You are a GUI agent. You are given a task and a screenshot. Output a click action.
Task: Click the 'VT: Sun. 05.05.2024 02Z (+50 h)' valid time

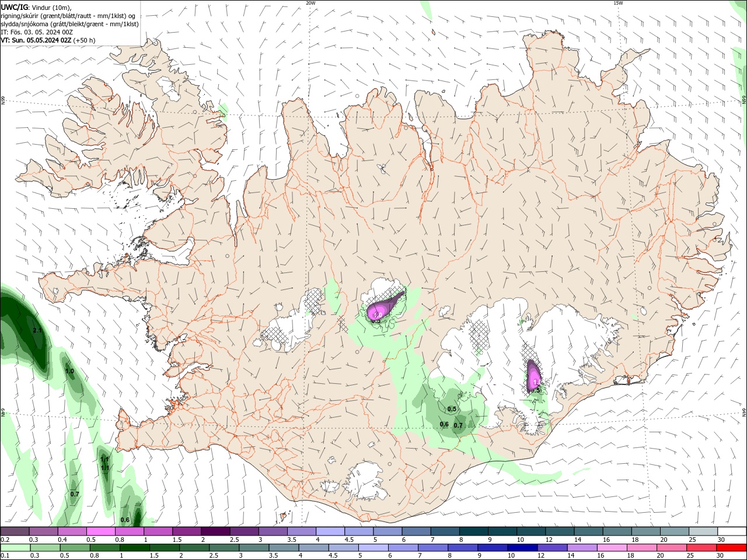coord(48,40)
